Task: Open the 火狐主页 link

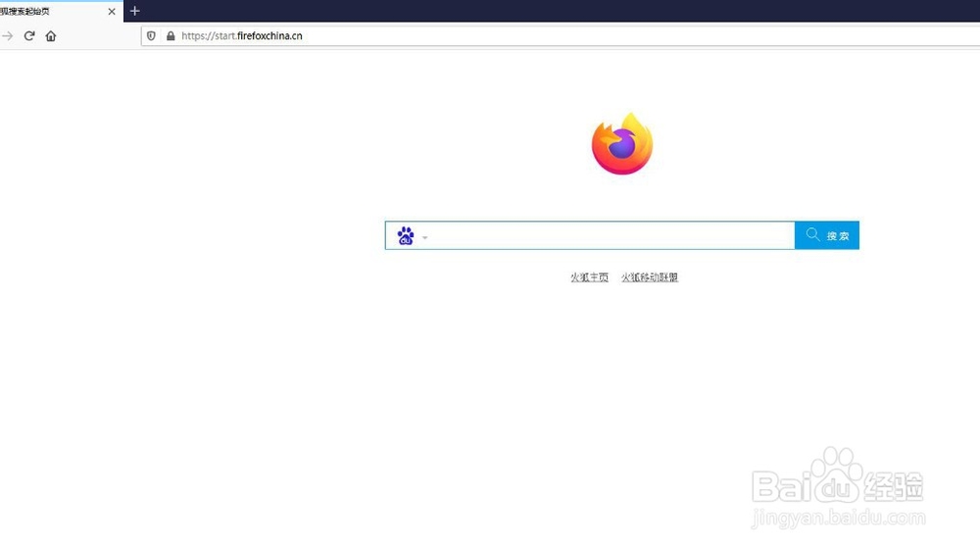Action: [x=589, y=277]
